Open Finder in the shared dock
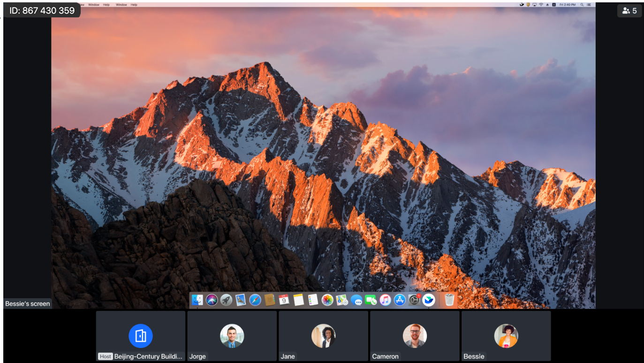 click(x=197, y=300)
